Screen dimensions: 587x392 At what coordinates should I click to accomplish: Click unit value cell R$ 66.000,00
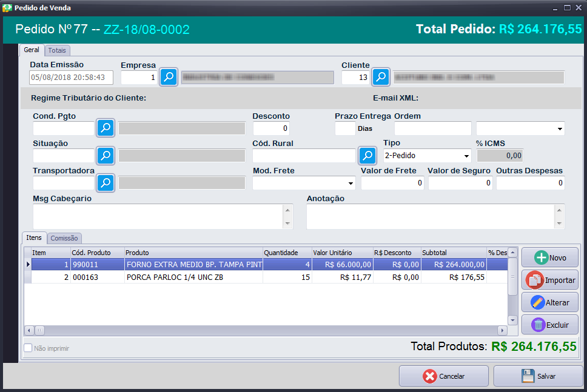click(x=343, y=264)
